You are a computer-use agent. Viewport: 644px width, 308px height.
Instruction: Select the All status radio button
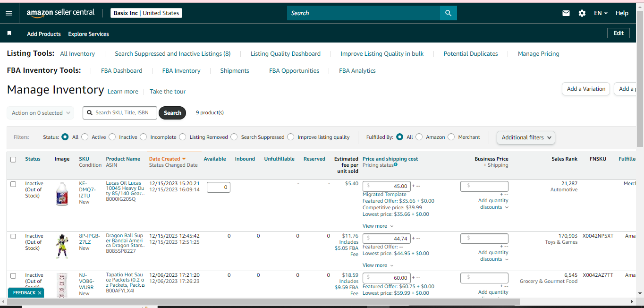pyautogui.click(x=65, y=137)
